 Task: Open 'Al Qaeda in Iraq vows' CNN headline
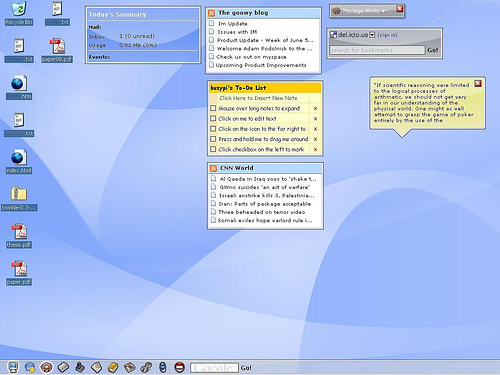pos(268,179)
